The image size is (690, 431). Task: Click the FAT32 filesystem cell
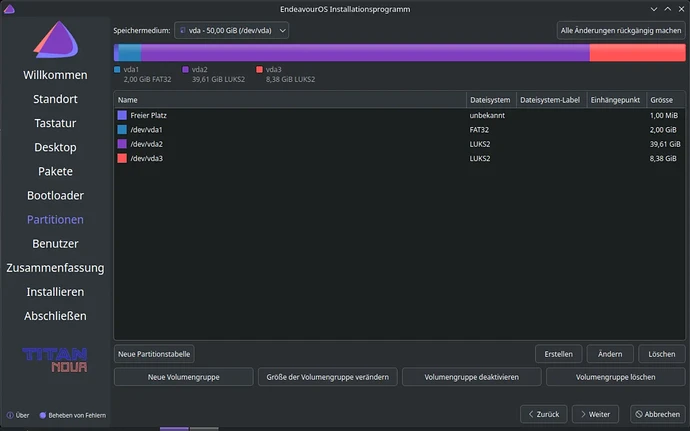pos(479,129)
